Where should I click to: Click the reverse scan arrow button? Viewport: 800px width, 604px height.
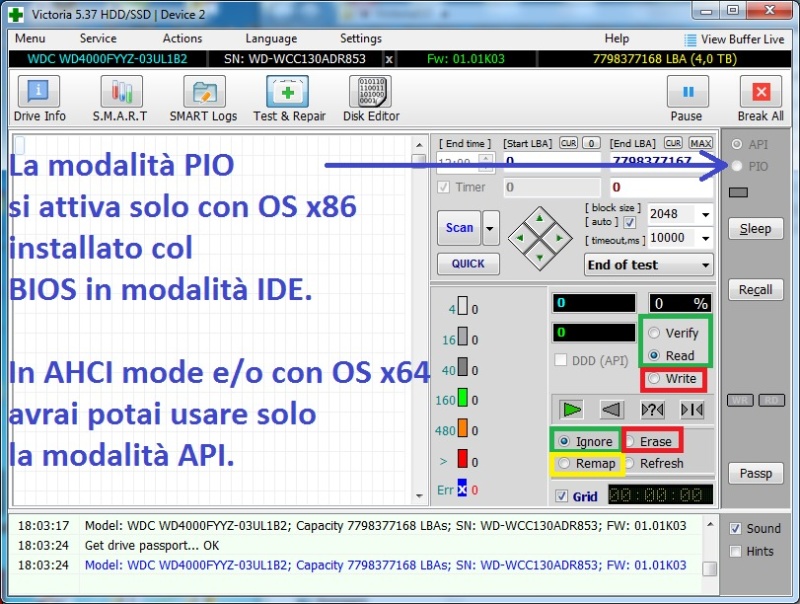[611, 409]
